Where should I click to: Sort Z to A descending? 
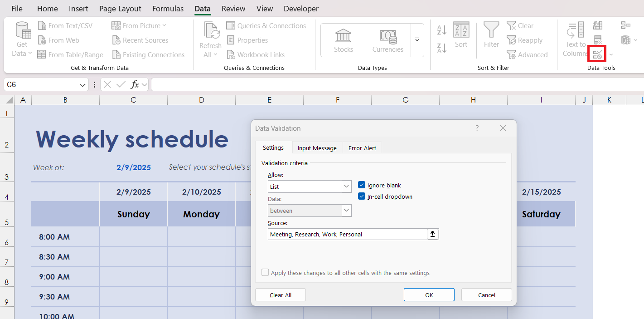point(442,47)
